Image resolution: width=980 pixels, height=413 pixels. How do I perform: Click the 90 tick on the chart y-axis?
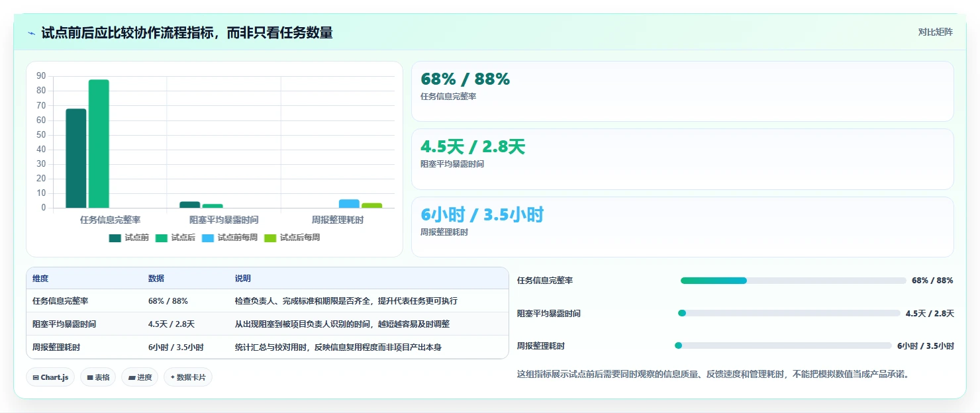click(x=41, y=75)
